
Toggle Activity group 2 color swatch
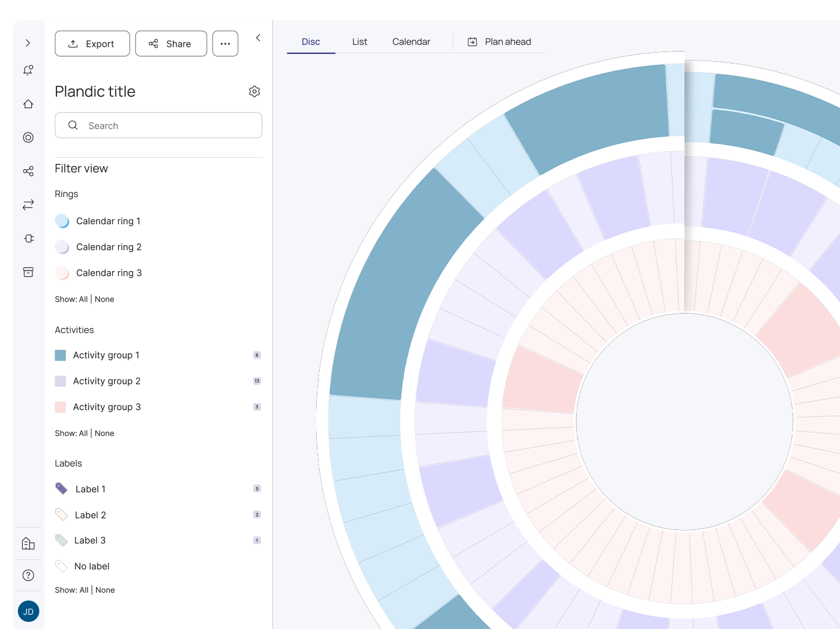point(61,381)
